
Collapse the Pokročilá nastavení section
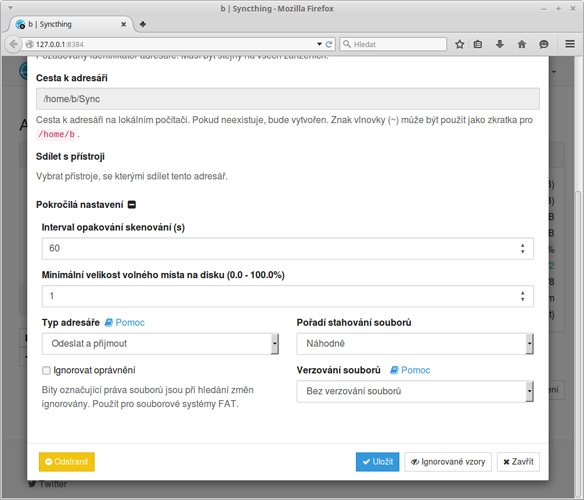pos(132,205)
